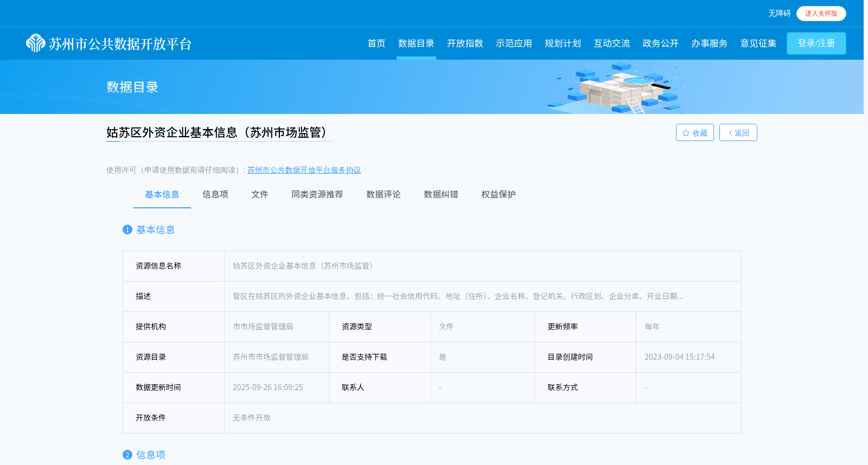The image size is (868, 465).
Task: Click the 数据更新时间 label
Action: [x=158, y=387]
